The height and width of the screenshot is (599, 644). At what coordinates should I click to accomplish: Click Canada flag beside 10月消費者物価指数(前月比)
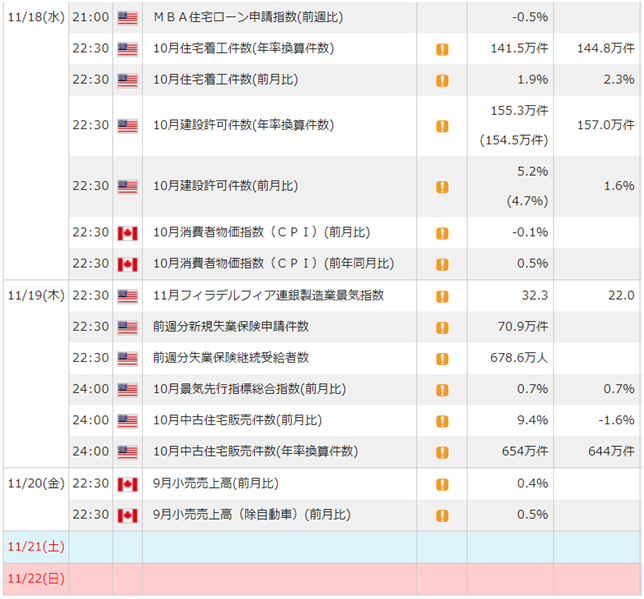click(127, 233)
